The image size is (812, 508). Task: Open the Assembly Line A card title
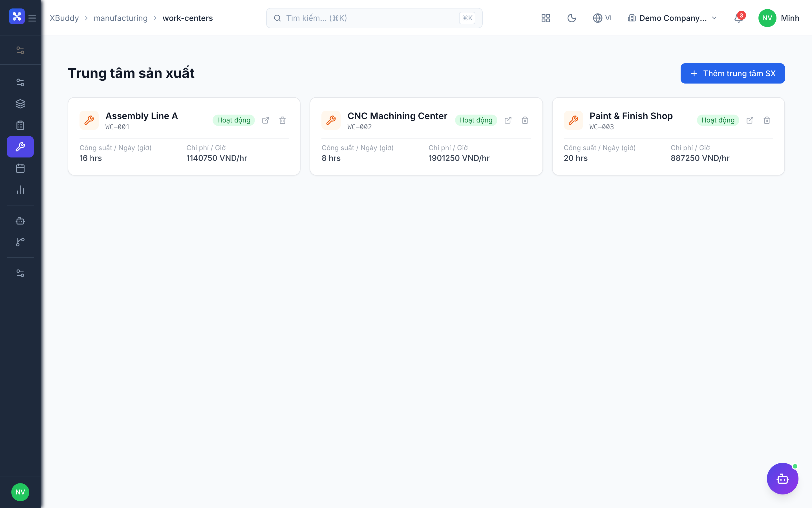coord(142,116)
